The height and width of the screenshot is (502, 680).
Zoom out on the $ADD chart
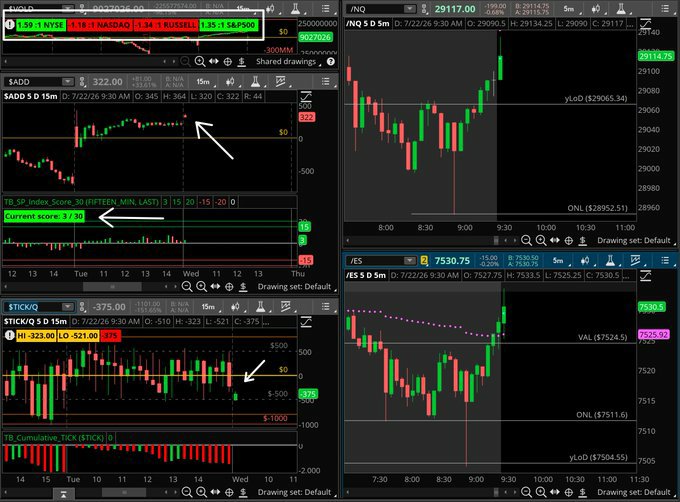coord(186,286)
